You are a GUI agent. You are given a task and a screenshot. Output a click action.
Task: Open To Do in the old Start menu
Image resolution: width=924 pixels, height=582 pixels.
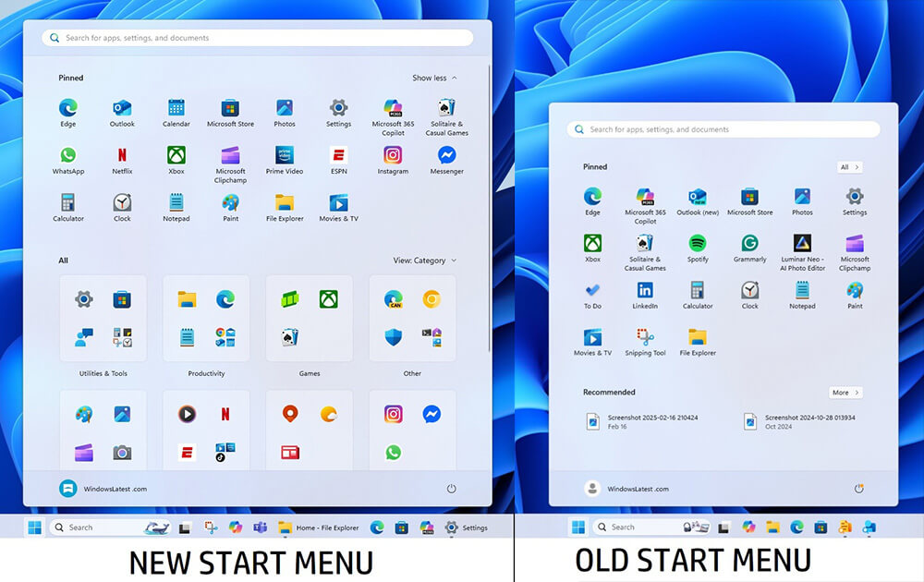[x=593, y=295]
